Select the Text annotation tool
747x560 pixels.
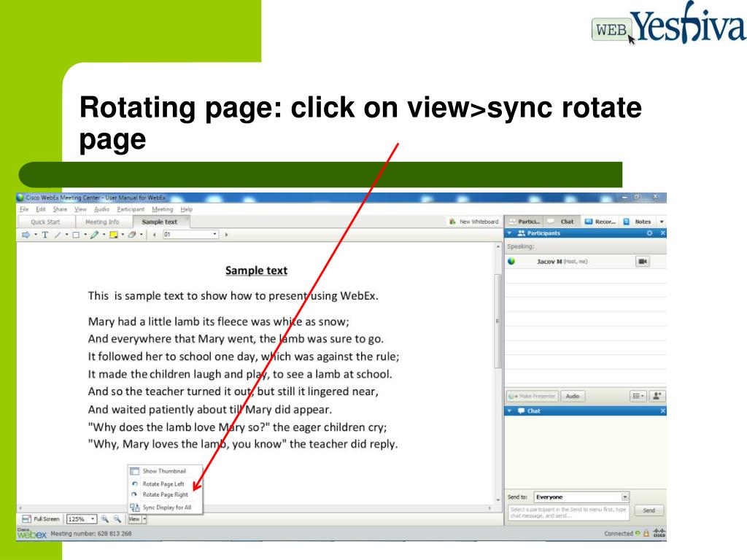[x=44, y=234]
